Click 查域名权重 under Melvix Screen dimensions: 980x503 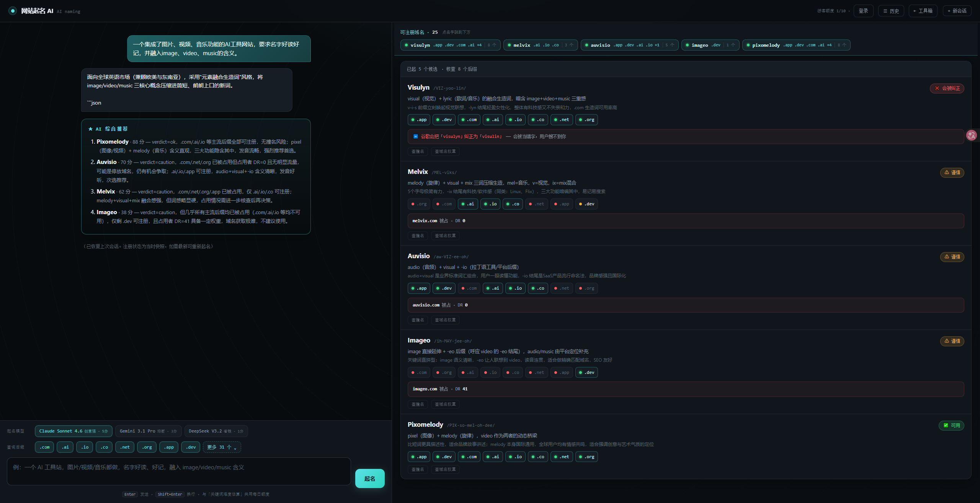click(x=445, y=236)
